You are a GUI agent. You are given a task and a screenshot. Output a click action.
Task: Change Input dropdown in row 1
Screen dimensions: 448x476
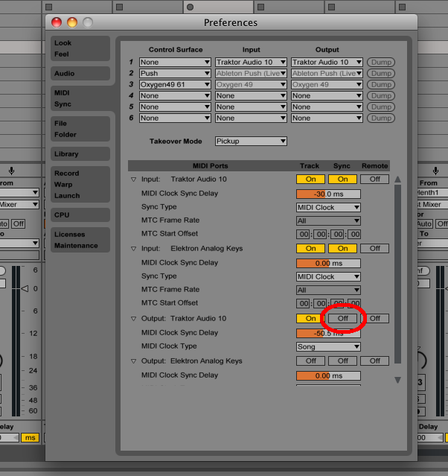(251, 63)
